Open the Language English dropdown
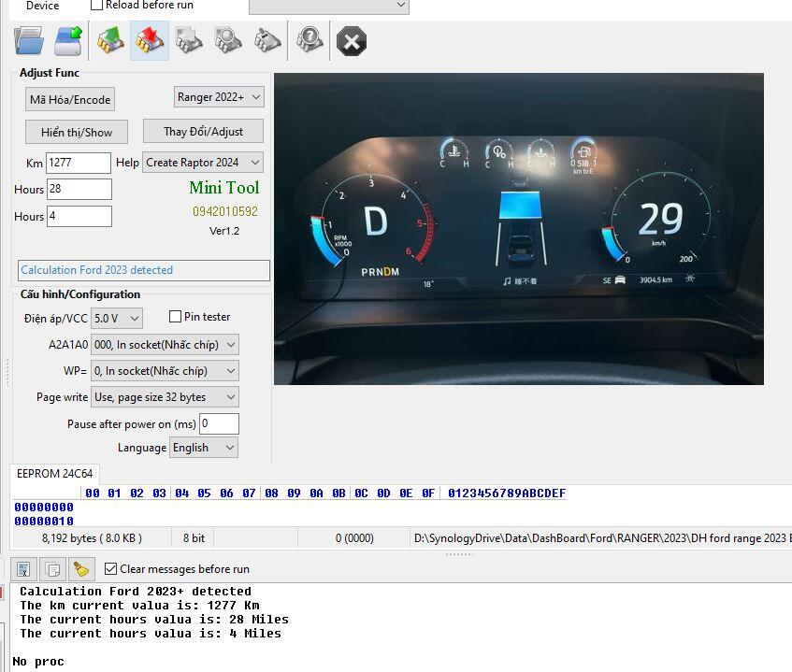Image resolution: width=792 pixels, height=672 pixels. (x=204, y=448)
